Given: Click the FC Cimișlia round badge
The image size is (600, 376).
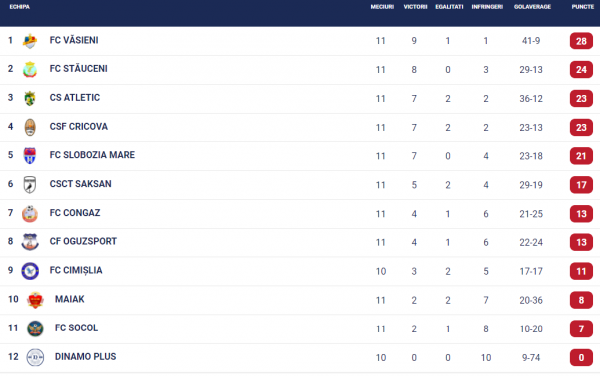Looking at the screenshot, I should (30, 271).
